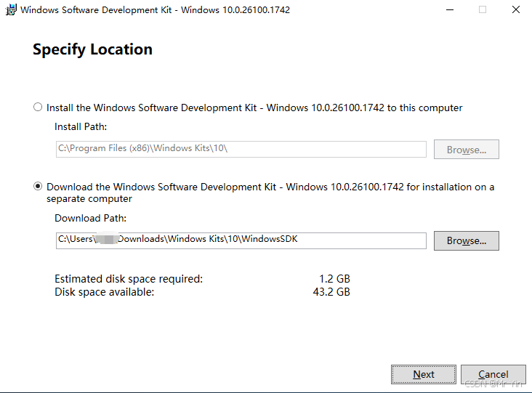Screen dimensions: 532x393
Task: Click the Cancel button
Action: tap(493, 374)
